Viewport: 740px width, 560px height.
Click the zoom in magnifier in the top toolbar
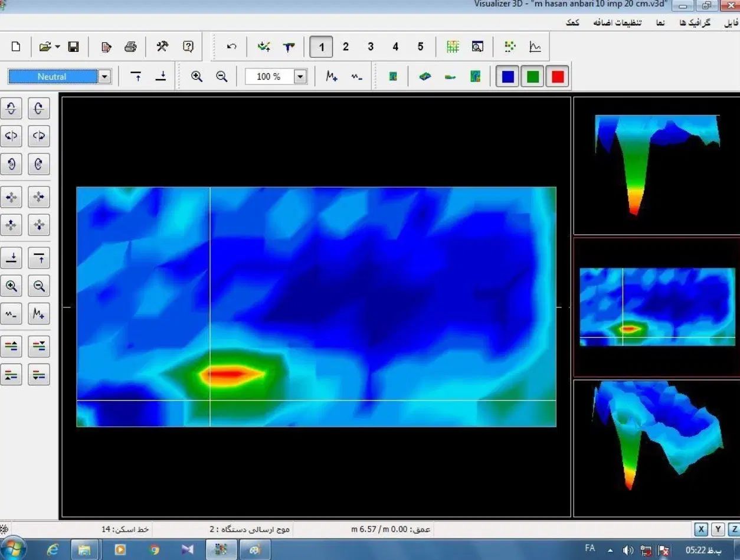coord(197,77)
